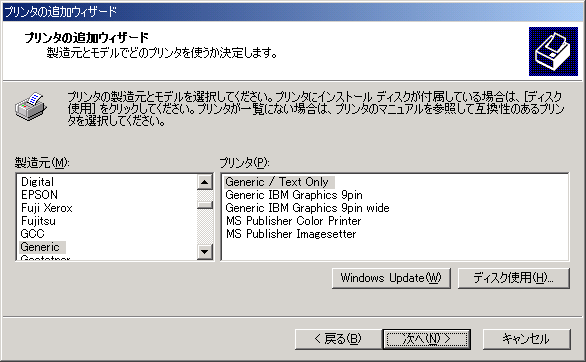This screenshot has width=586, height=362.
Task: Choose MS Publisher Imagesetter
Action: coord(291,234)
